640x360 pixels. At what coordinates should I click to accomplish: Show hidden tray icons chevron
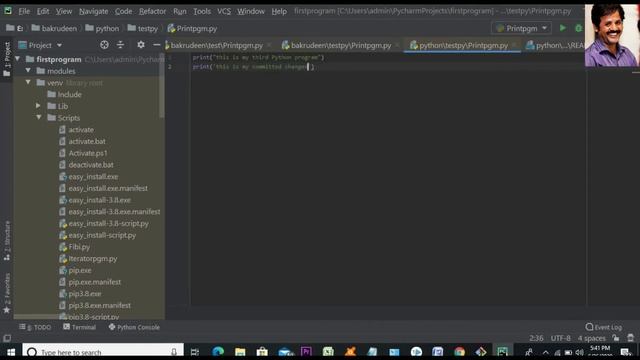click(x=546, y=352)
